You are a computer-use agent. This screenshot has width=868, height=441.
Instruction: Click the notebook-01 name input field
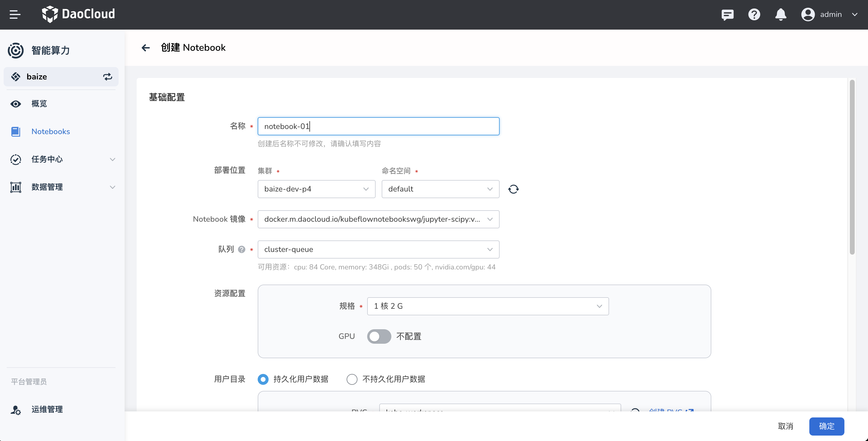tap(379, 126)
